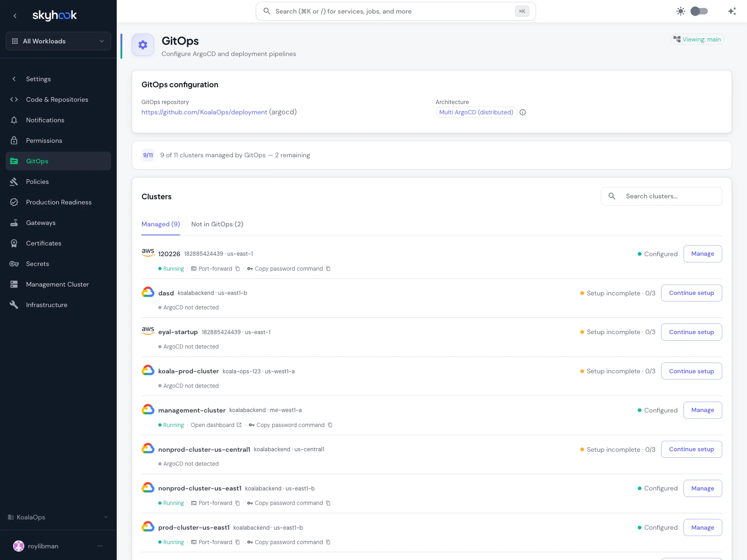Click the GitOps gear header icon
The height and width of the screenshot is (560, 747).
click(143, 45)
